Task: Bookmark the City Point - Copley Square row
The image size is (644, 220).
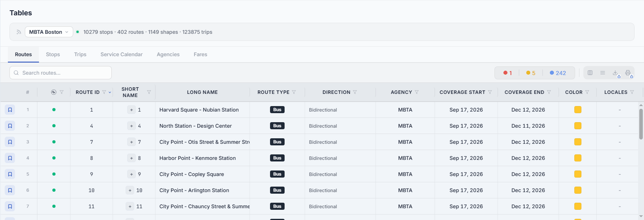Action: [x=10, y=174]
